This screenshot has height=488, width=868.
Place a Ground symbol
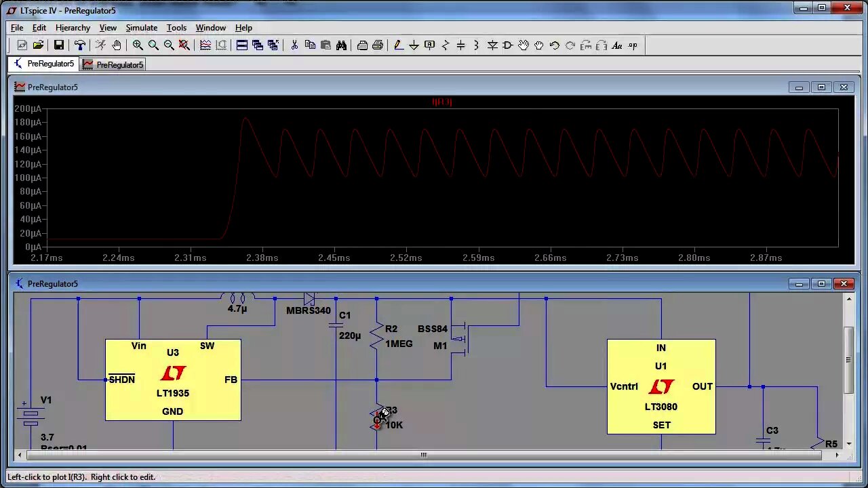(x=414, y=45)
